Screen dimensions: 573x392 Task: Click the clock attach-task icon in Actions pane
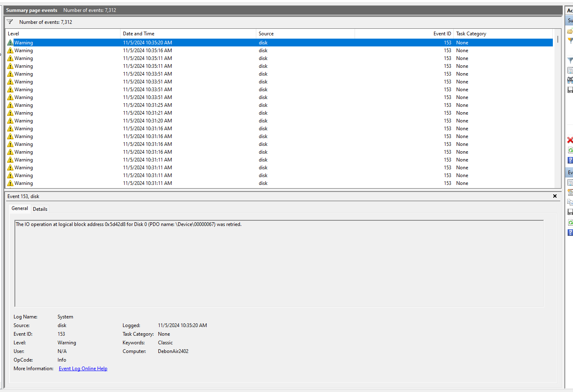coord(570,192)
